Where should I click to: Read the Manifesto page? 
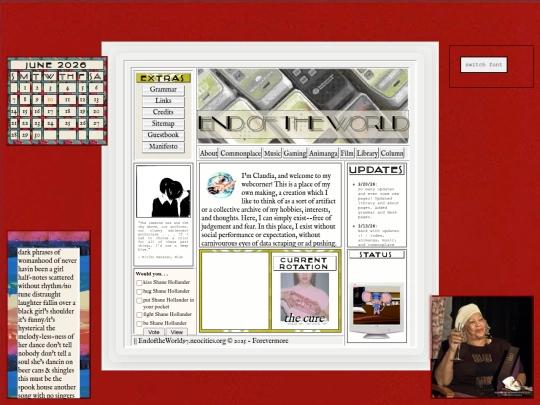tap(163, 147)
